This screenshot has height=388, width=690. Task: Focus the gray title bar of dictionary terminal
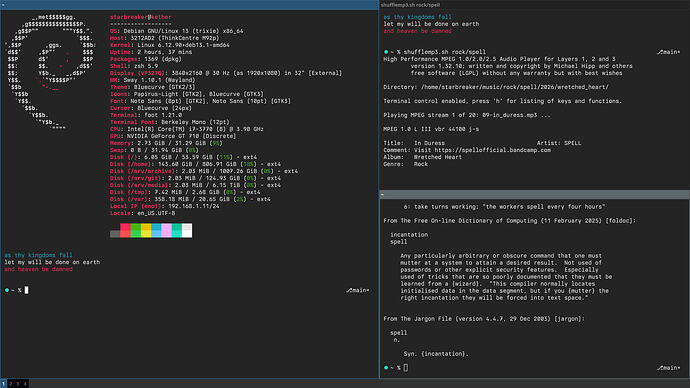[x=535, y=194]
